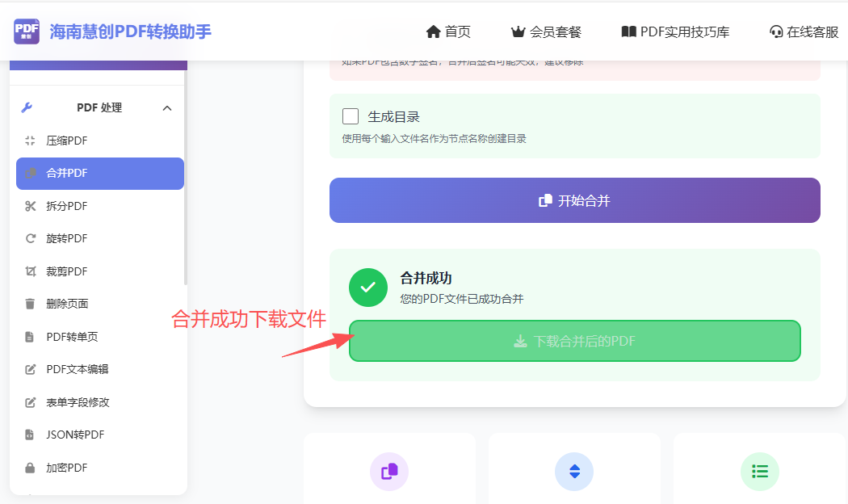Open PDF实用技巧库 page
Image resolution: width=848 pixels, height=504 pixels.
click(675, 32)
